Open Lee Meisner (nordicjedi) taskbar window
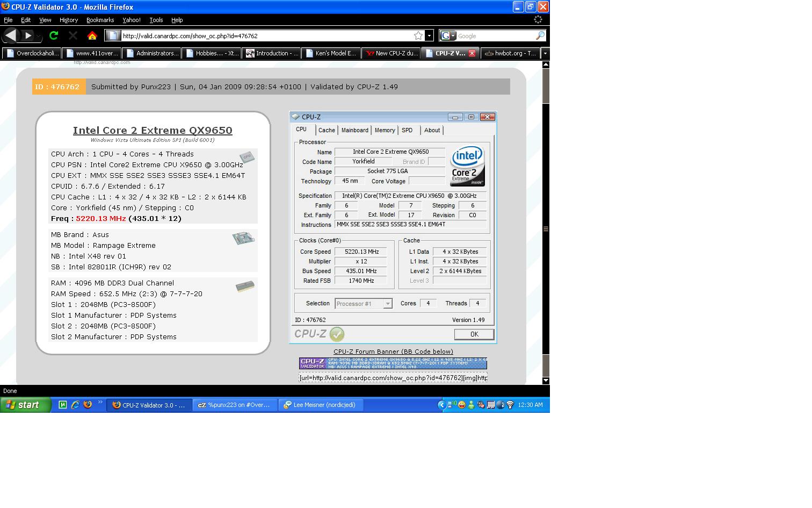This screenshot has height=508, width=812. [x=321, y=405]
